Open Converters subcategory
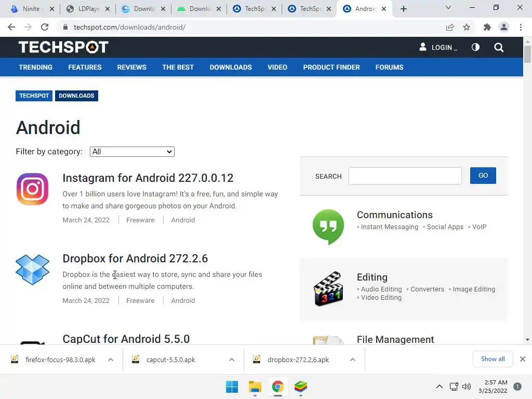Viewport: 532px width, 399px height. tap(427, 289)
